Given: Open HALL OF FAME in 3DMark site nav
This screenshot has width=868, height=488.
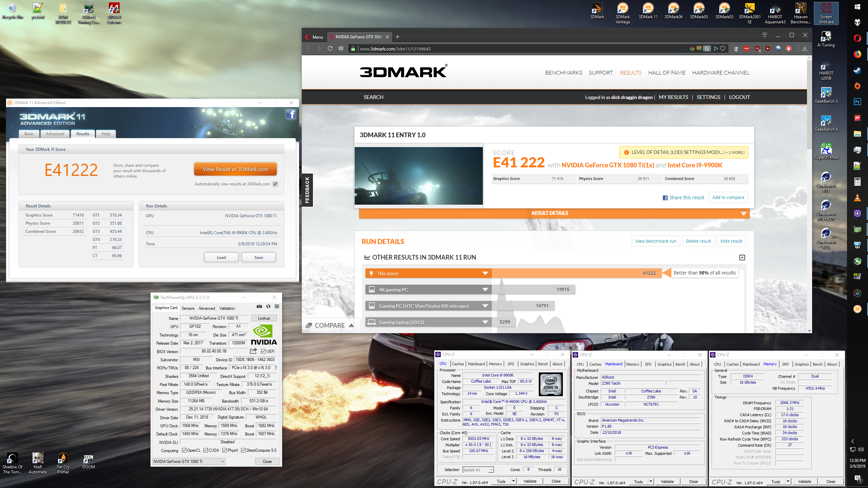Looking at the screenshot, I should point(667,73).
